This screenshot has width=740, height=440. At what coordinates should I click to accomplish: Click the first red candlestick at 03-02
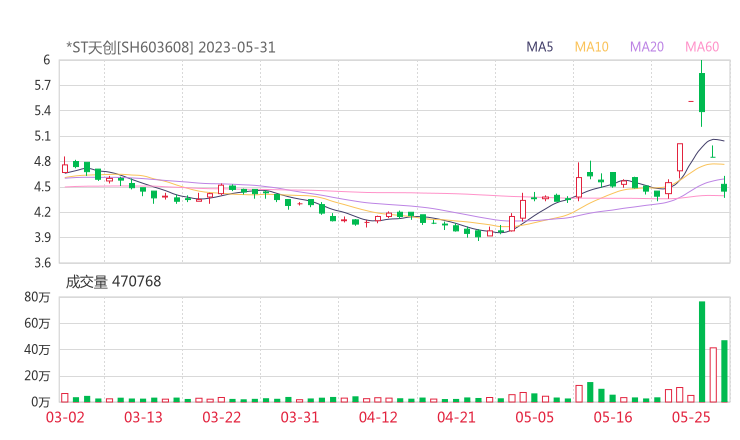coord(65,167)
